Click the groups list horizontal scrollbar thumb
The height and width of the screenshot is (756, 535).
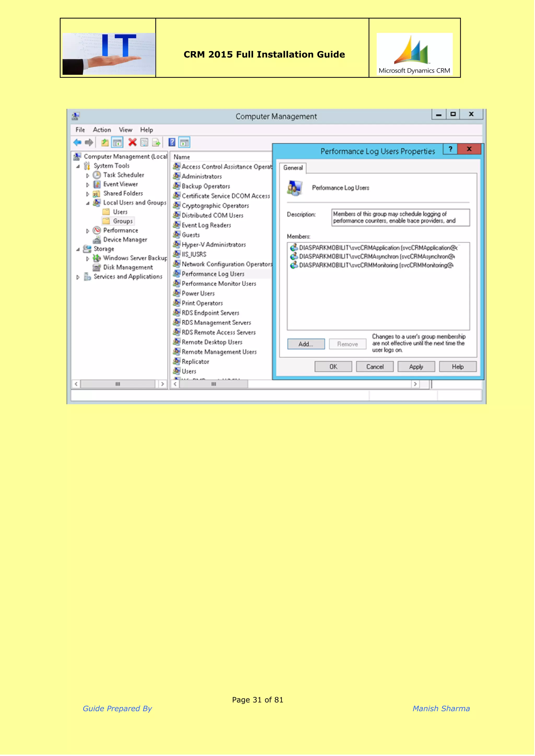pos(214,384)
